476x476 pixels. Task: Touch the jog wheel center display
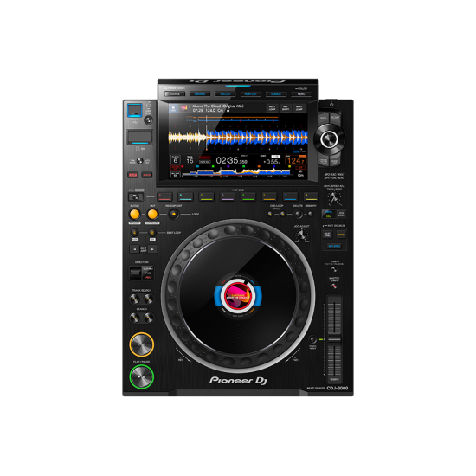pyautogui.click(x=238, y=296)
